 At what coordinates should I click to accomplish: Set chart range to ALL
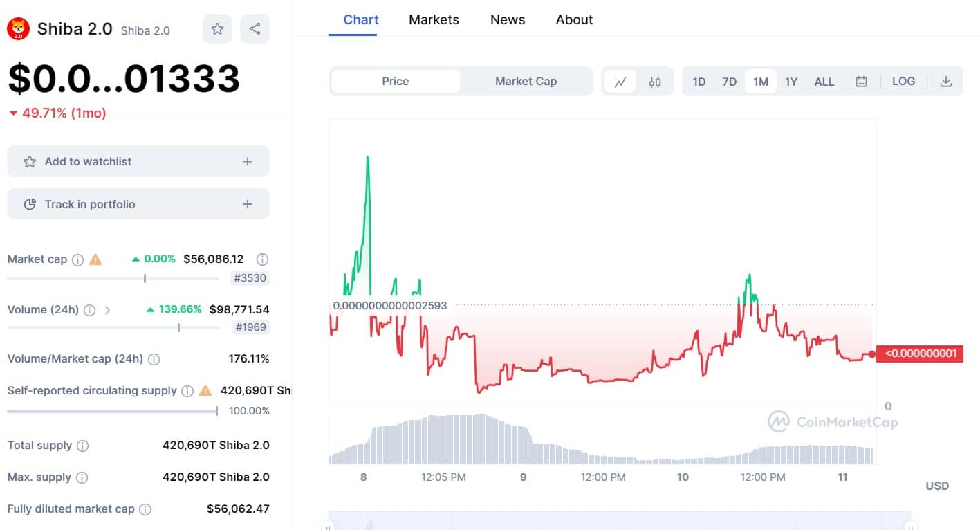pyautogui.click(x=824, y=82)
